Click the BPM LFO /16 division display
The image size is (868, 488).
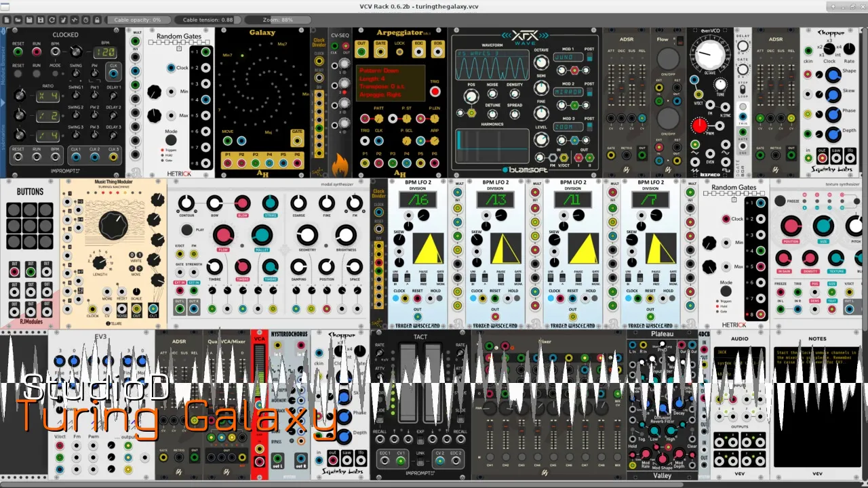pyautogui.click(x=418, y=199)
